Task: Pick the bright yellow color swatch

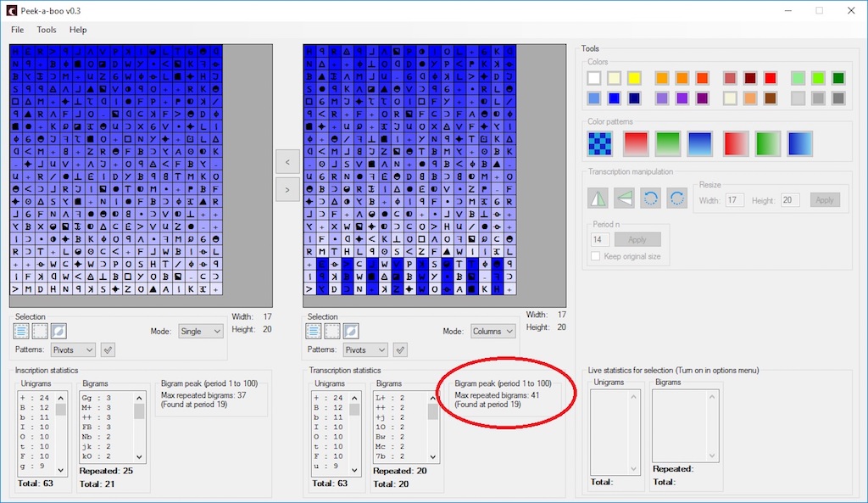Action: click(x=634, y=78)
